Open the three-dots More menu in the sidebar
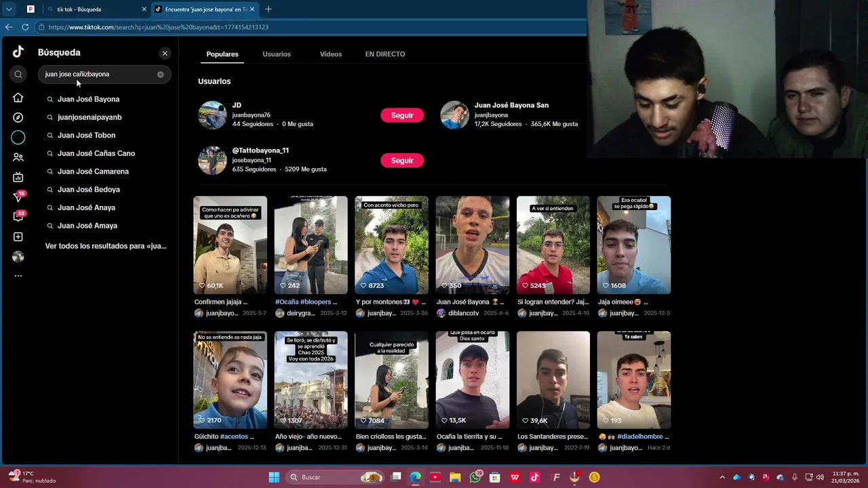The width and height of the screenshot is (868, 488). (18, 276)
